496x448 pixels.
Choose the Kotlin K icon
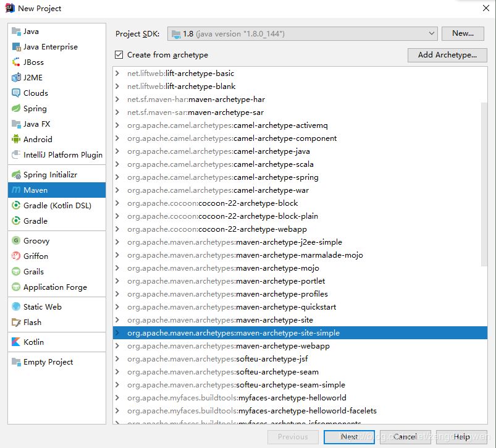16,342
